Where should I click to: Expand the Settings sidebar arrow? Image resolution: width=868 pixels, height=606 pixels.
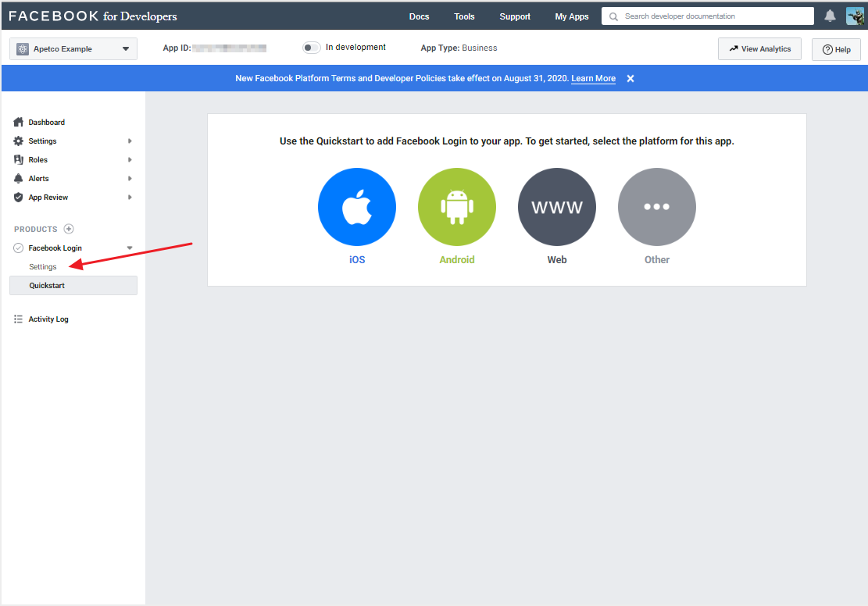pyautogui.click(x=130, y=141)
